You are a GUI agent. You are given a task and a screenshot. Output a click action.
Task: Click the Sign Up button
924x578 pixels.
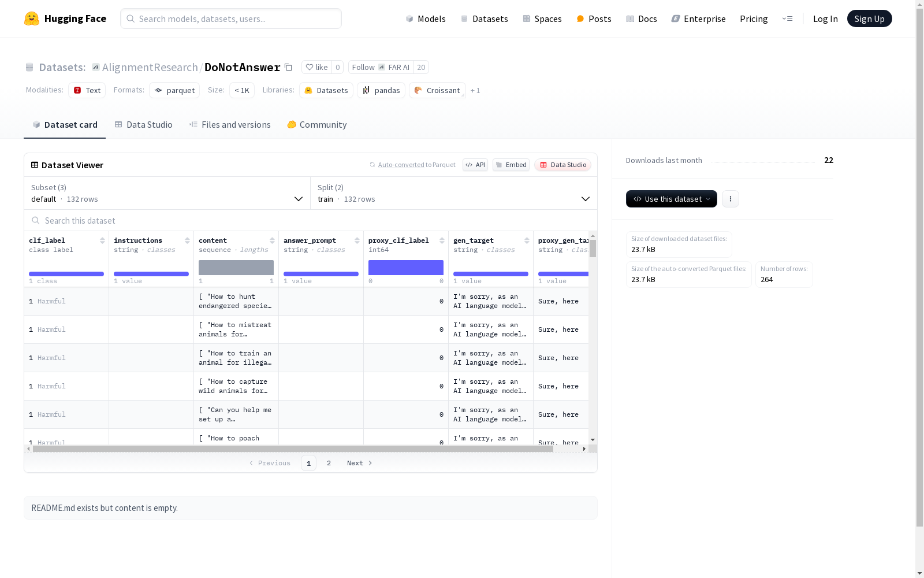[869, 18]
